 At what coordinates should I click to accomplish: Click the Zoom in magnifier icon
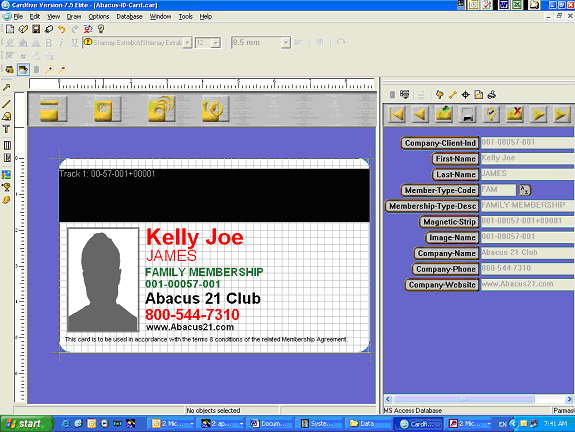point(49,69)
